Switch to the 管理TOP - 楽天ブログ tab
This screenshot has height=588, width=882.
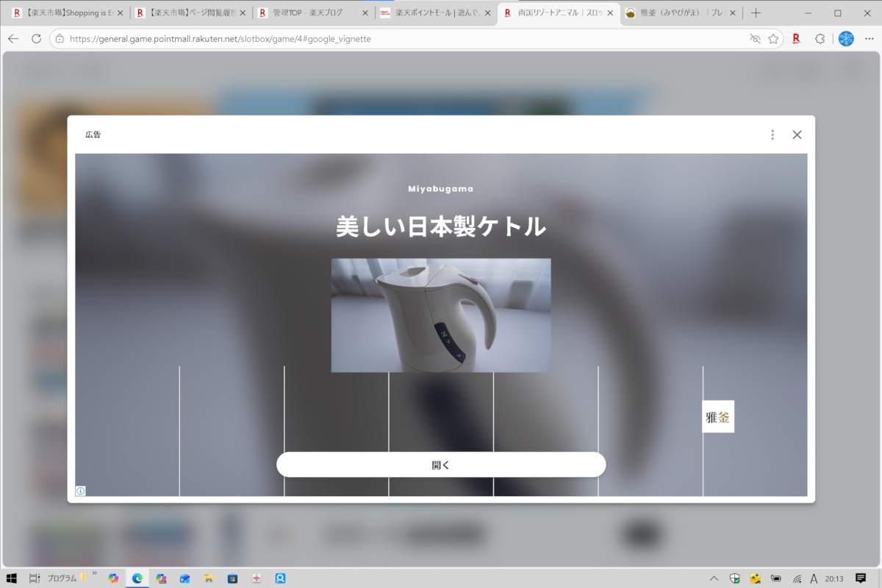pos(307,12)
